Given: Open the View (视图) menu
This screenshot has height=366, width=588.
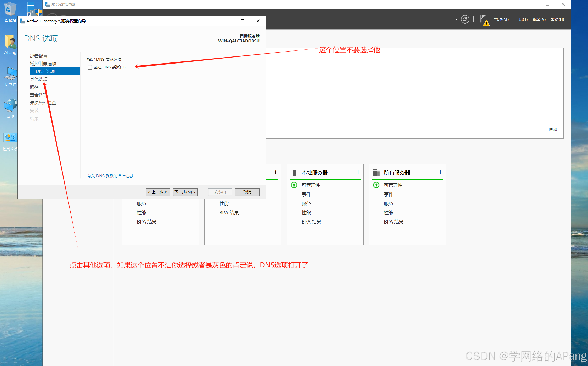Looking at the screenshot, I should 539,19.
